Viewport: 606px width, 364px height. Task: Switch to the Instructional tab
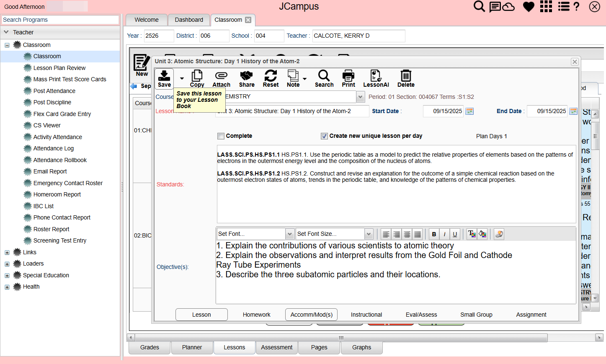[366, 315]
